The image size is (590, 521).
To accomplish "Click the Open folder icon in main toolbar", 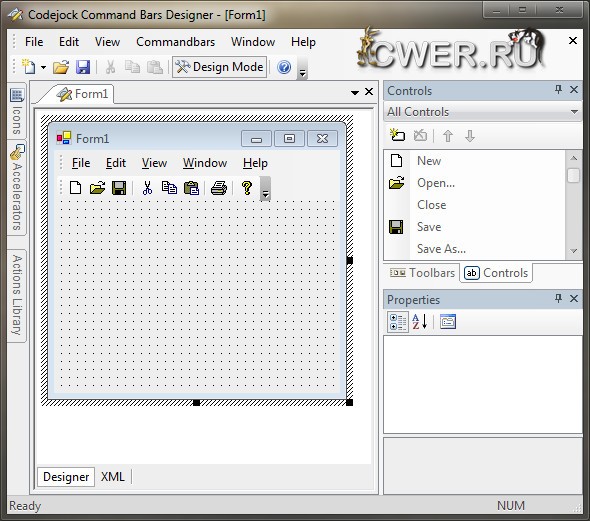I will pos(61,67).
